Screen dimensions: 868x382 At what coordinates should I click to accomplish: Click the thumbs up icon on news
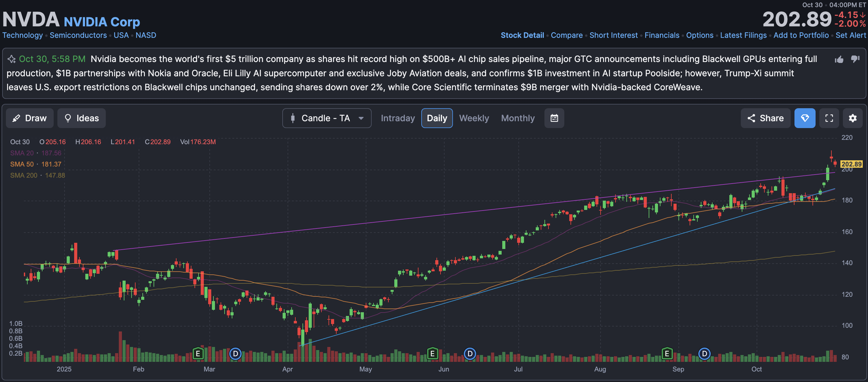coord(839,60)
